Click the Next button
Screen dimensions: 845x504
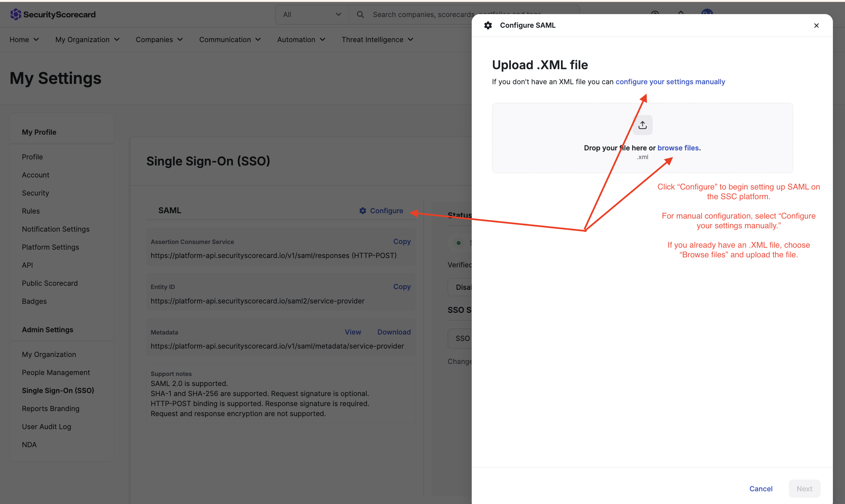[804, 488]
